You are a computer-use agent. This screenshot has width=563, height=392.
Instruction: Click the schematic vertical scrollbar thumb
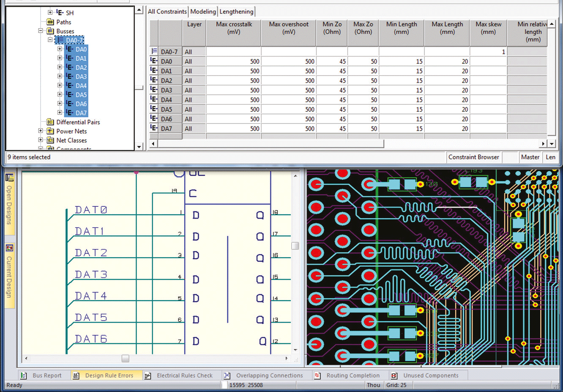point(295,246)
